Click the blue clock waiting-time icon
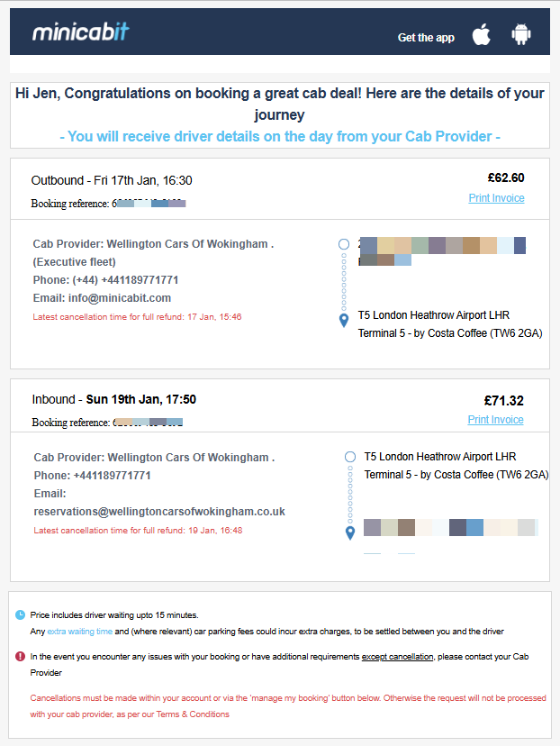Viewport: 560px width, 746px height. (20, 615)
